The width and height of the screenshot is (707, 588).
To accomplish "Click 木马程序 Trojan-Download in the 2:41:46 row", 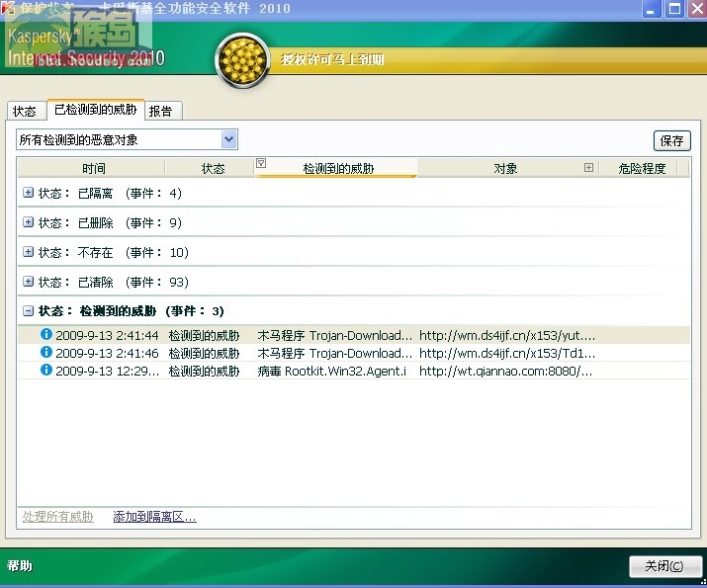I will coord(334,353).
